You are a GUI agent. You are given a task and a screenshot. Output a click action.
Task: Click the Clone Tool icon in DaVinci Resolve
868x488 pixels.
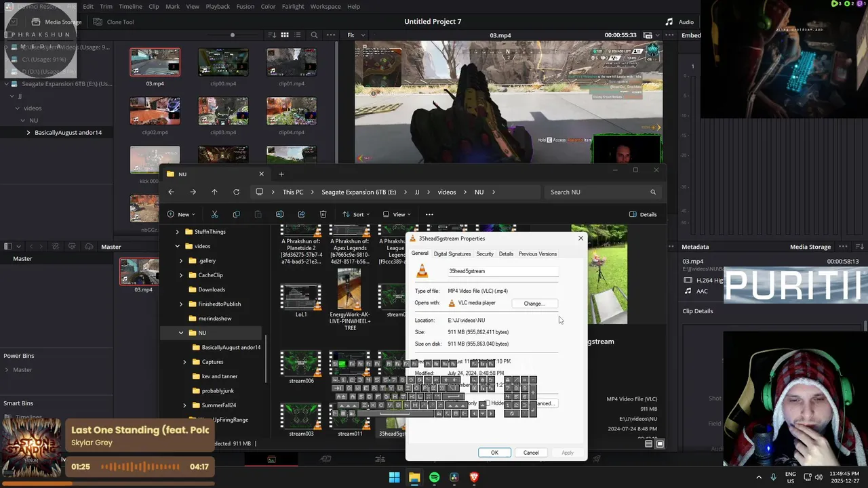point(98,22)
